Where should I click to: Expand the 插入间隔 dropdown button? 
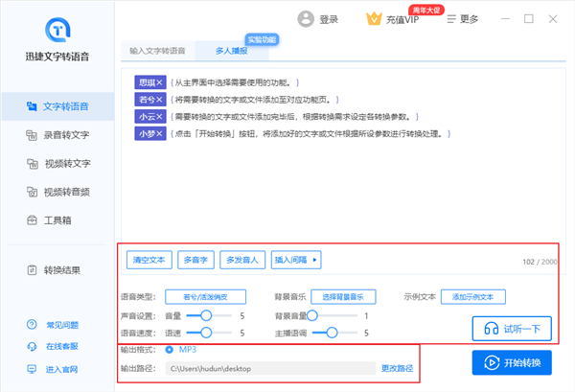(296, 260)
